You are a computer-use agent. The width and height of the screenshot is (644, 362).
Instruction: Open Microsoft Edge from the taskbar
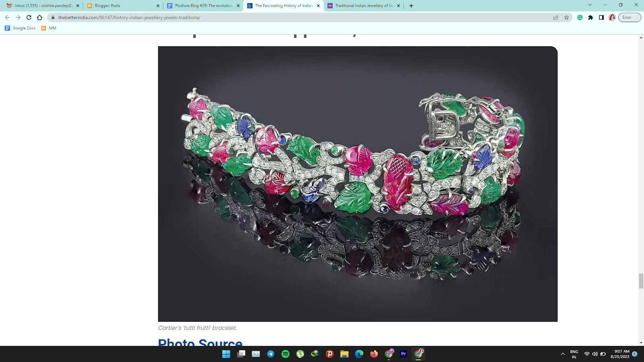coord(359,354)
